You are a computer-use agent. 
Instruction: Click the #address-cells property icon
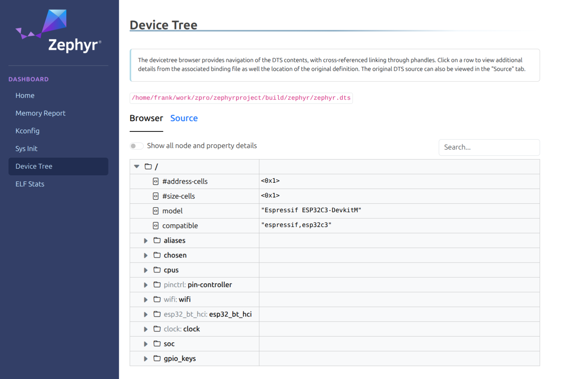pos(156,181)
